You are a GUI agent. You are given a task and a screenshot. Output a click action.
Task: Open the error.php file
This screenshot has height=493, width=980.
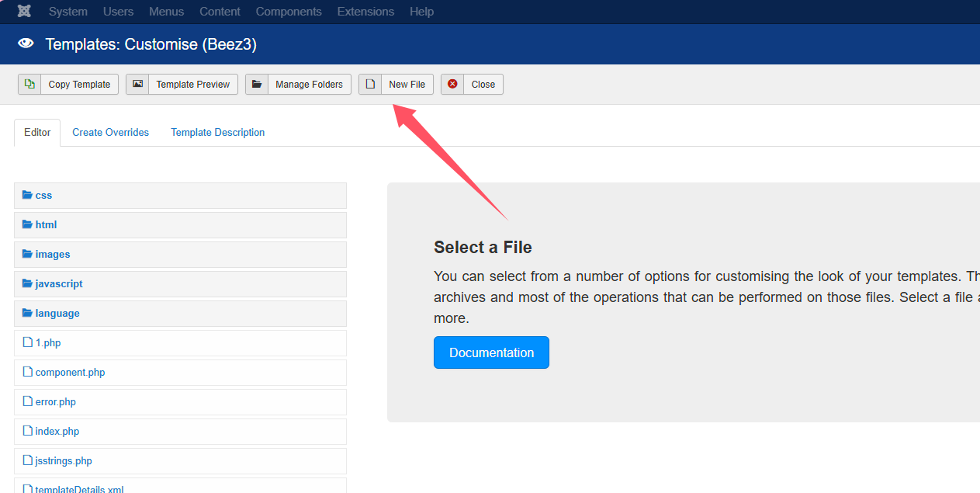[x=55, y=402]
